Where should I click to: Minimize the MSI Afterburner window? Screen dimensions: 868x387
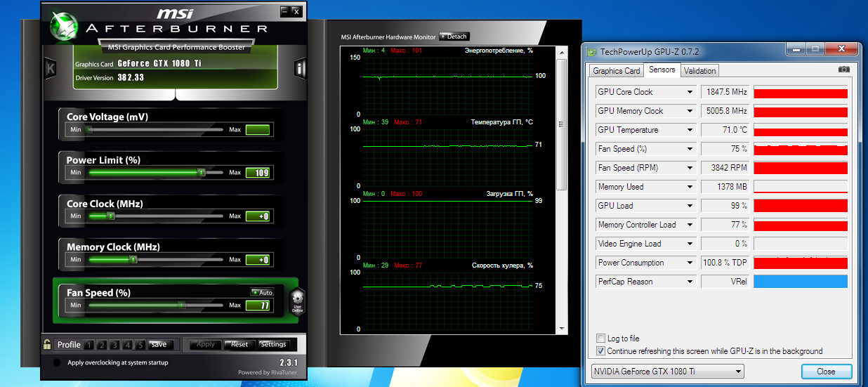point(284,11)
